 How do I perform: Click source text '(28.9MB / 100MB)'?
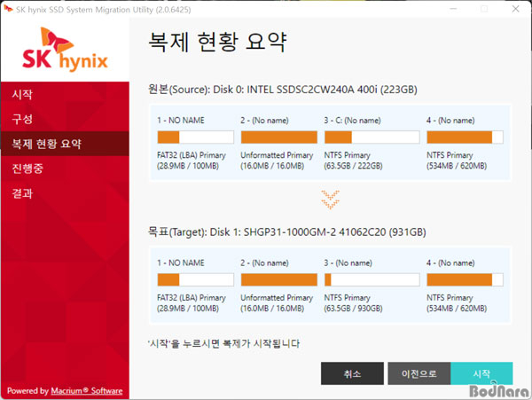[188, 166]
